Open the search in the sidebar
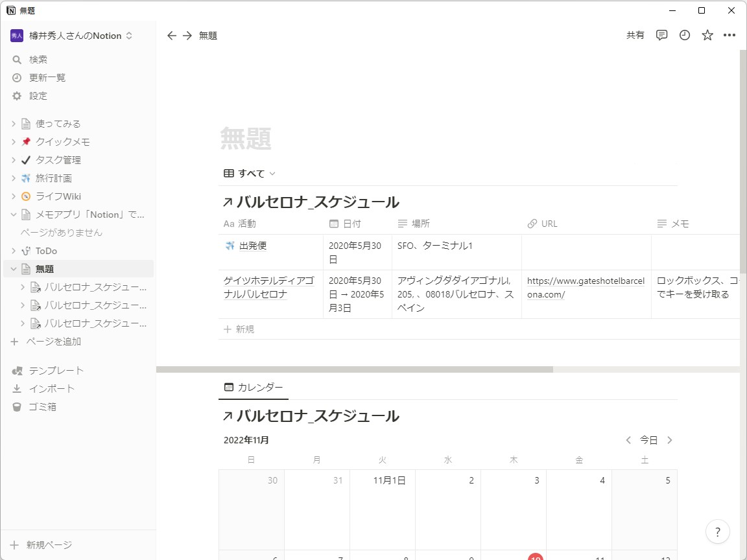Viewport: 747px width, 560px height. coord(37,59)
